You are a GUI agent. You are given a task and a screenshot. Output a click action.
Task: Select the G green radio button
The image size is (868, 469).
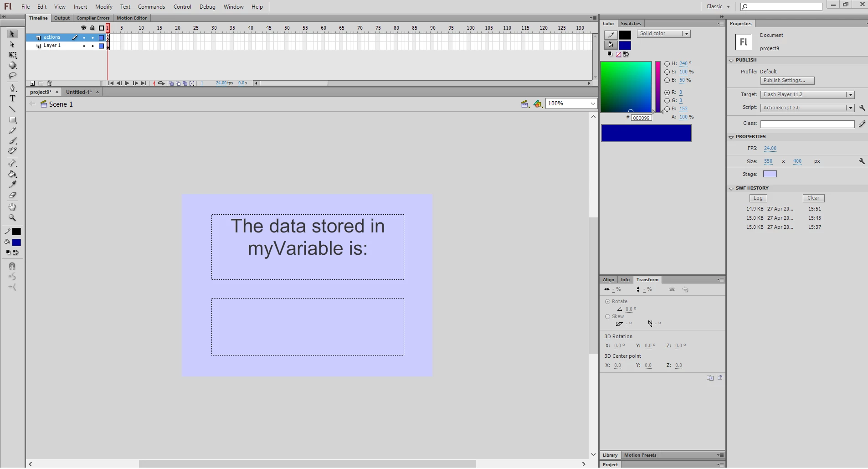667,101
